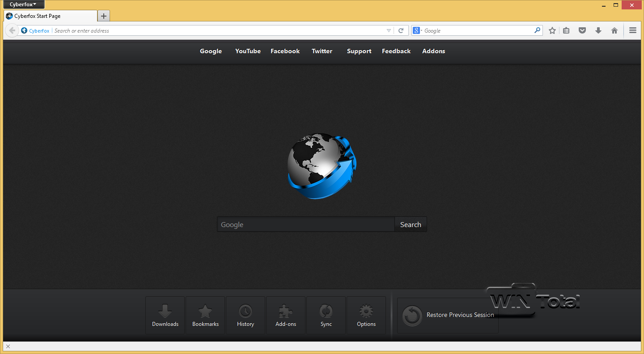Open the hamburger menu

point(632,30)
